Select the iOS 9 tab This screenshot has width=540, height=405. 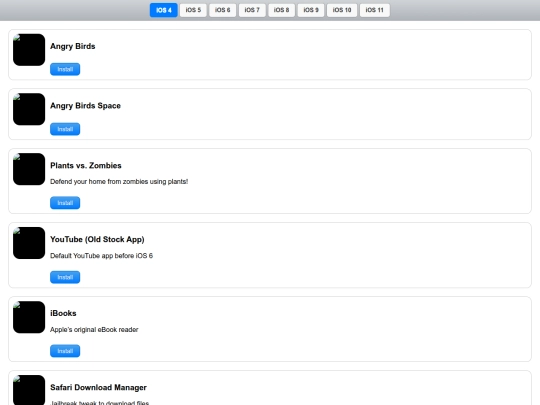311,10
